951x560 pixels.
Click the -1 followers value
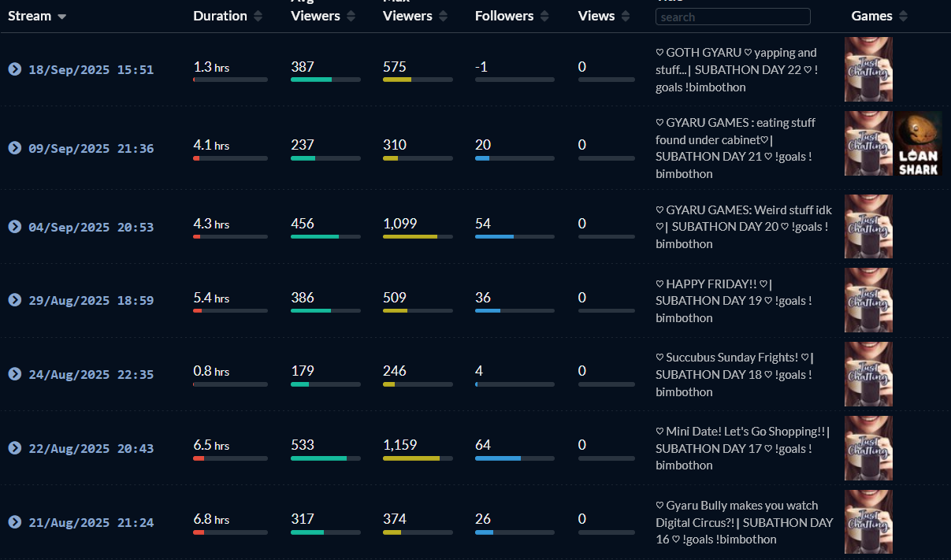point(481,67)
